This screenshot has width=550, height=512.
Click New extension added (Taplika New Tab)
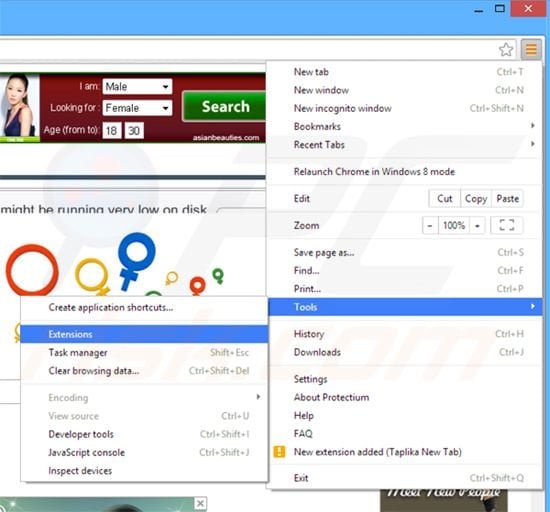[x=404, y=452]
